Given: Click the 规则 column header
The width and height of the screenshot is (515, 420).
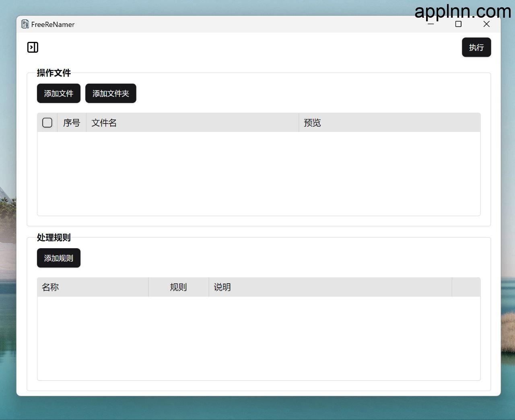Looking at the screenshot, I should (178, 287).
